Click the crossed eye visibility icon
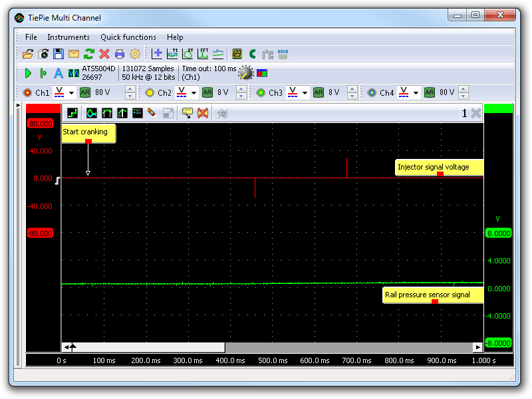The image size is (532, 399). click(223, 113)
